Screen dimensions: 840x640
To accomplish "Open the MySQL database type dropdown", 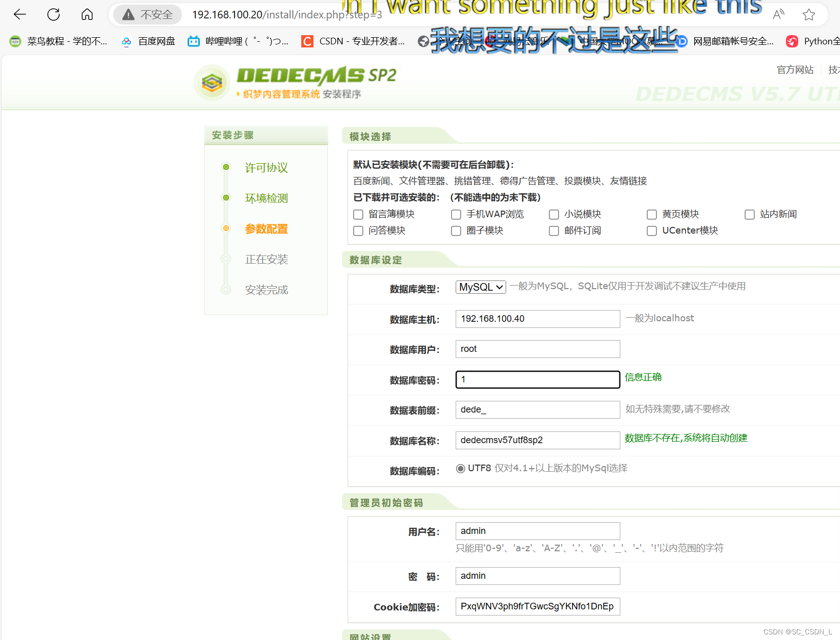I will (x=480, y=287).
